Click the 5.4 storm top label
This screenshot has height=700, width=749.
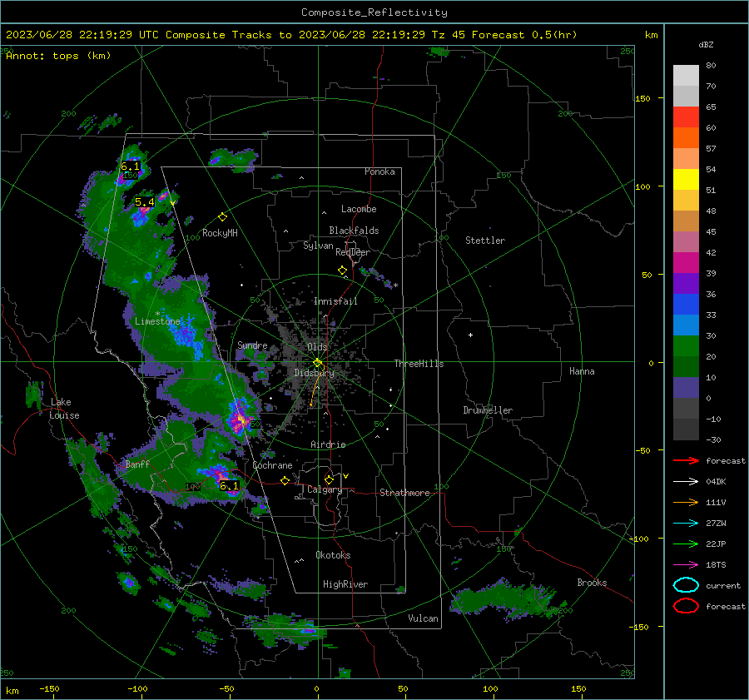(144, 201)
